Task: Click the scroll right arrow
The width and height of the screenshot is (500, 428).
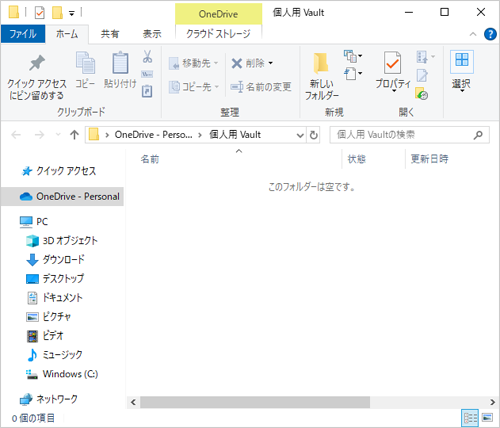Action: coord(492,402)
